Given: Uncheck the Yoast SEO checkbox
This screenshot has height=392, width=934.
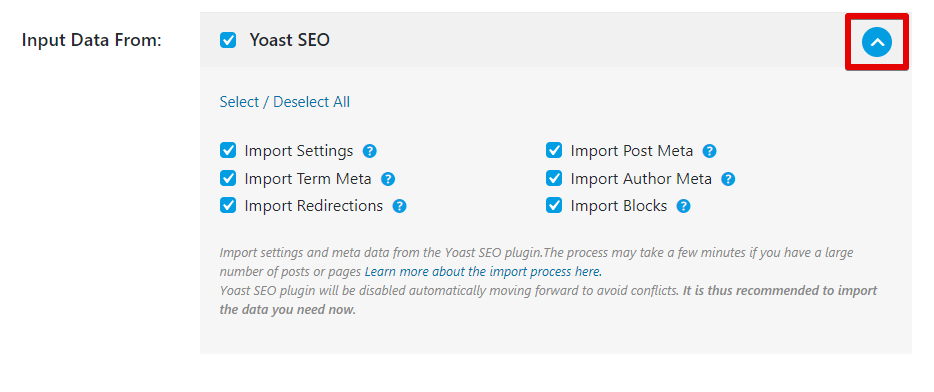Looking at the screenshot, I should pos(228,41).
